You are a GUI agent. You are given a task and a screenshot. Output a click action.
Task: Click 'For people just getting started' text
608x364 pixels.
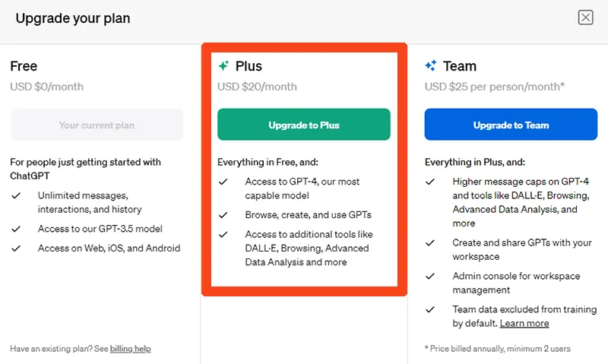(x=85, y=169)
